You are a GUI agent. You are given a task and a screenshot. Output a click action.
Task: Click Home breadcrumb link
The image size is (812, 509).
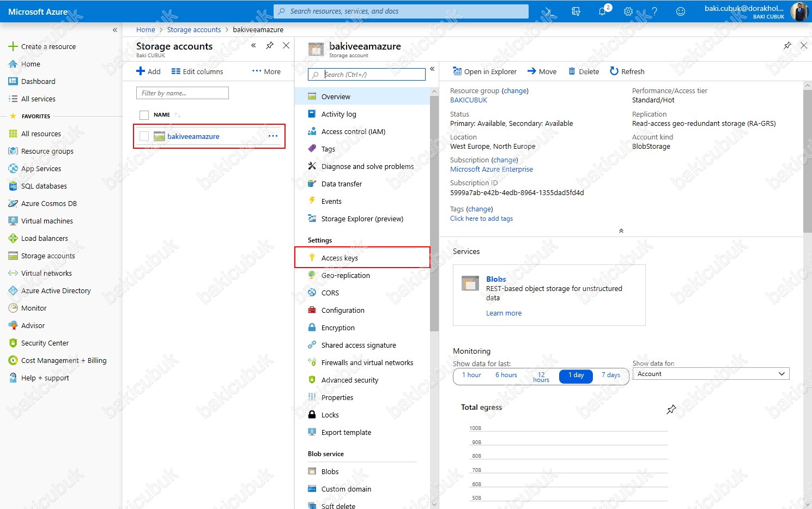pyautogui.click(x=146, y=30)
